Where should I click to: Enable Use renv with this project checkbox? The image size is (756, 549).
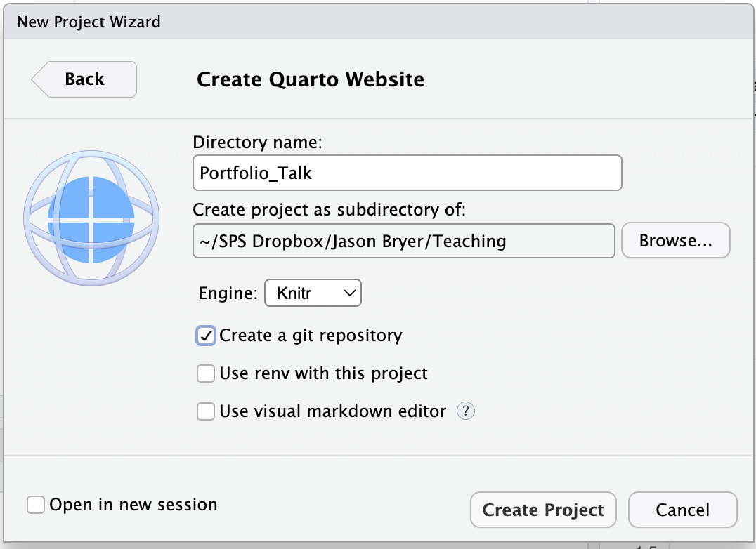206,373
